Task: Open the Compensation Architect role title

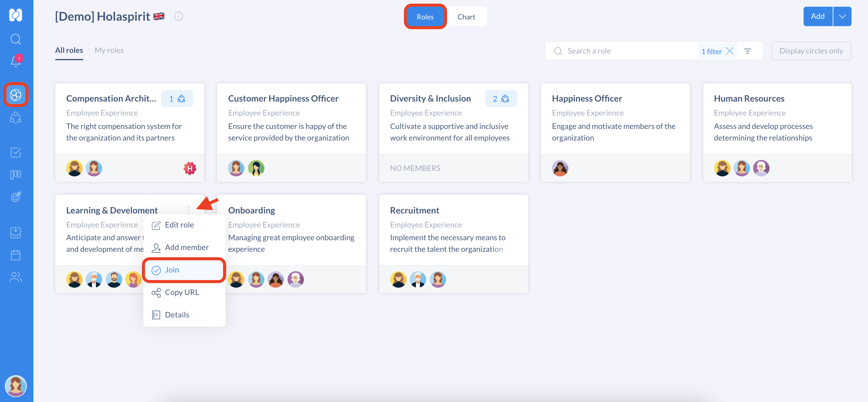Action: coord(111,99)
